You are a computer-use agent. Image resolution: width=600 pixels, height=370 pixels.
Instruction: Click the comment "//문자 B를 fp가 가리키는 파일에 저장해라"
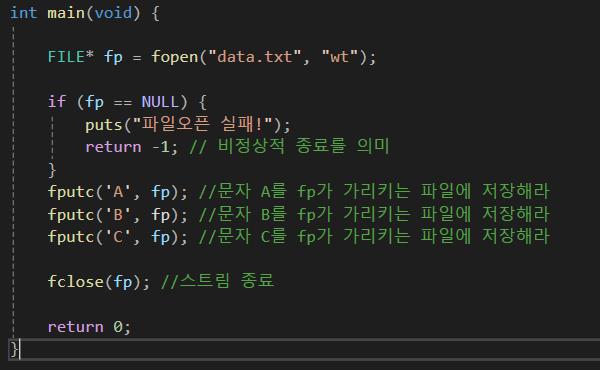point(374,214)
